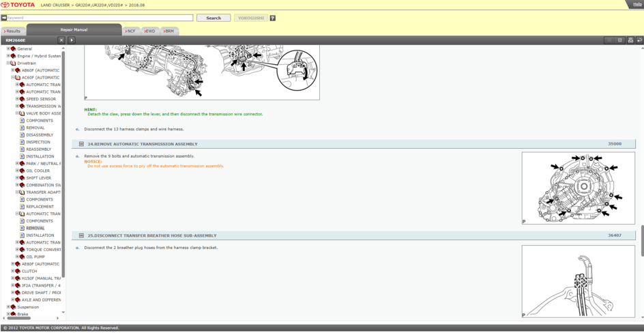Collapse the Drivetrain tree node
The width and height of the screenshot is (644, 333).
pyautogui.click(x=9, y=63)
